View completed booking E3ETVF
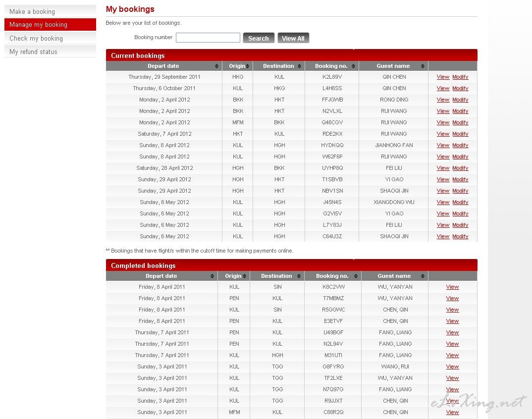This screenshot has width=532, height=419. coord(452,321)
